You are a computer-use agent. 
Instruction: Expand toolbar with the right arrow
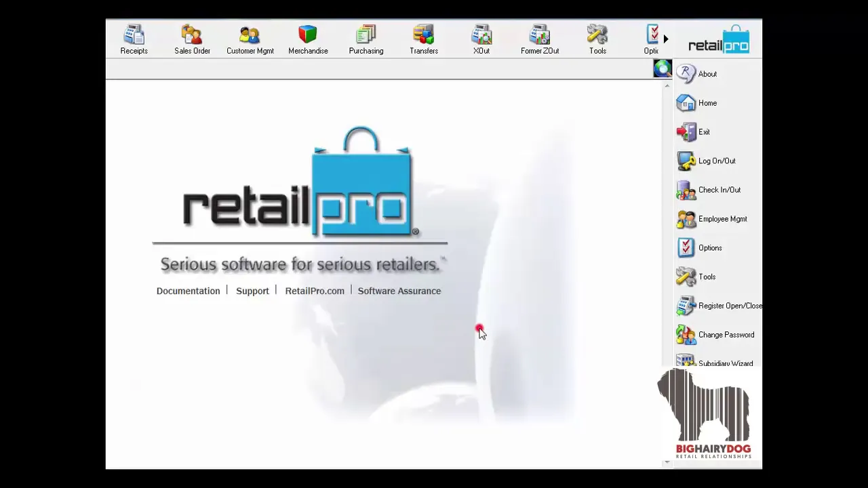point(666,39)
